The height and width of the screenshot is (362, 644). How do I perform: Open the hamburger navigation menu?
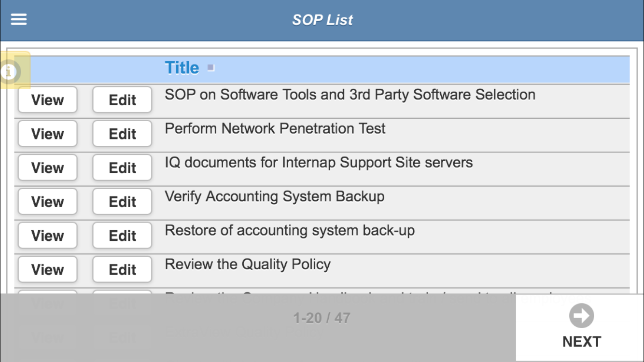tap(19, 19)
